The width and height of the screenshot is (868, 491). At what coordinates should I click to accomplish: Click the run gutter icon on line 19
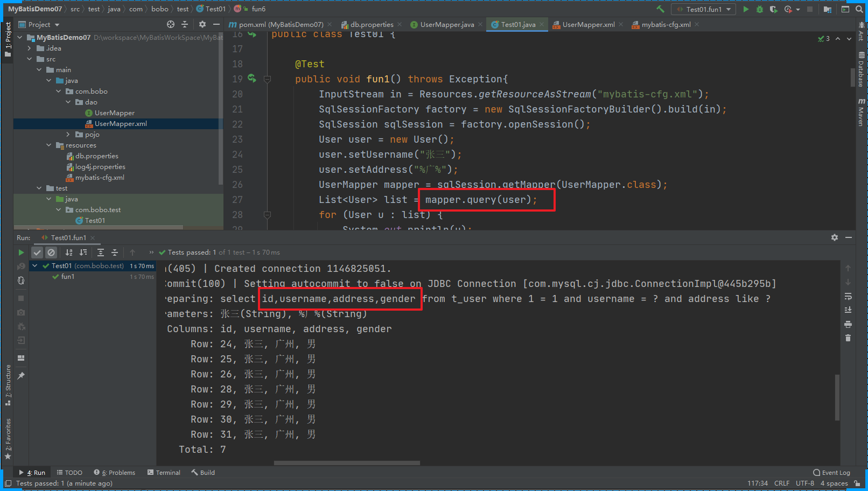click(251, 79)
